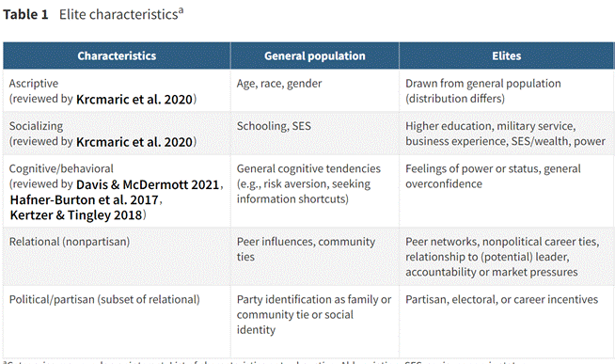615x364 pixels.
Task: Click the Characteristics column header
Action: coord(117,55)
